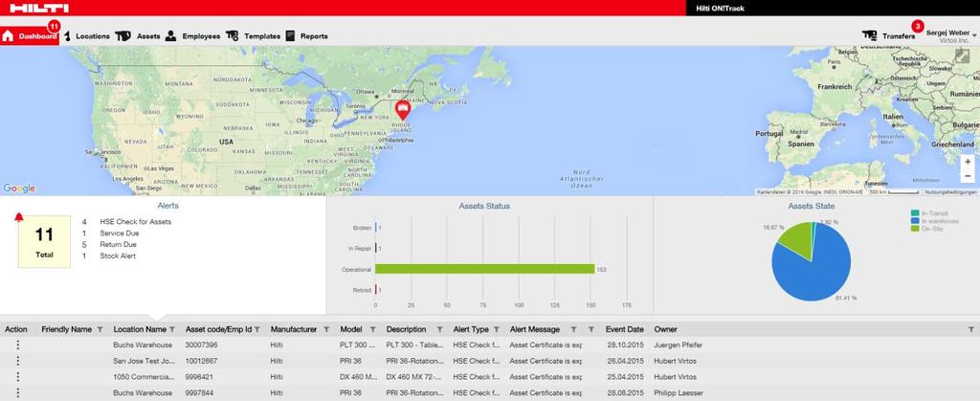The image size is (980, 401).
Task: Open the Assets menu
Action: click(x=148, y=36)
